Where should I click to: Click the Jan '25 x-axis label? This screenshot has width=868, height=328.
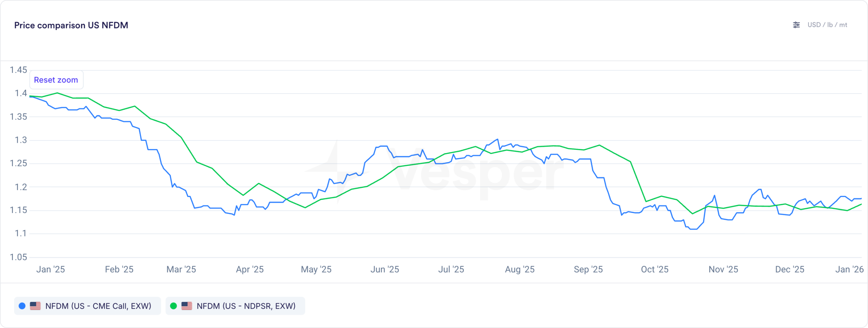pyautogui.click(x=51, y=269)
